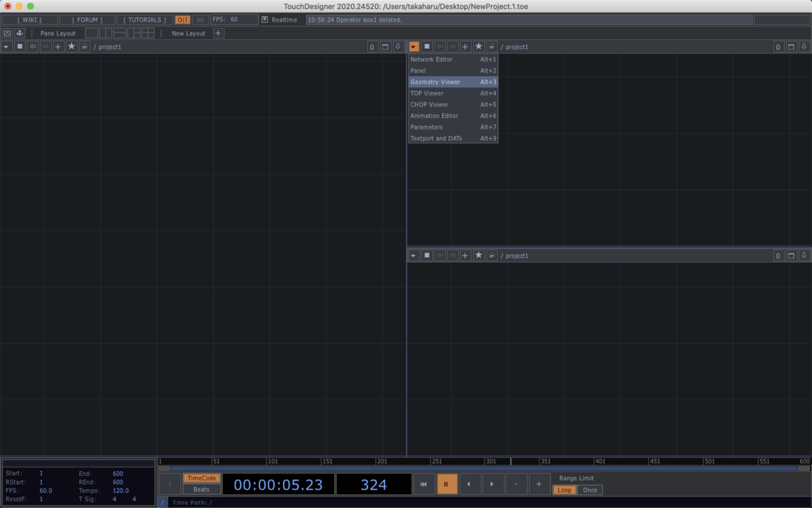
Task: Choose the top/bottom split pane layout icon
Action: pos(120,33)
